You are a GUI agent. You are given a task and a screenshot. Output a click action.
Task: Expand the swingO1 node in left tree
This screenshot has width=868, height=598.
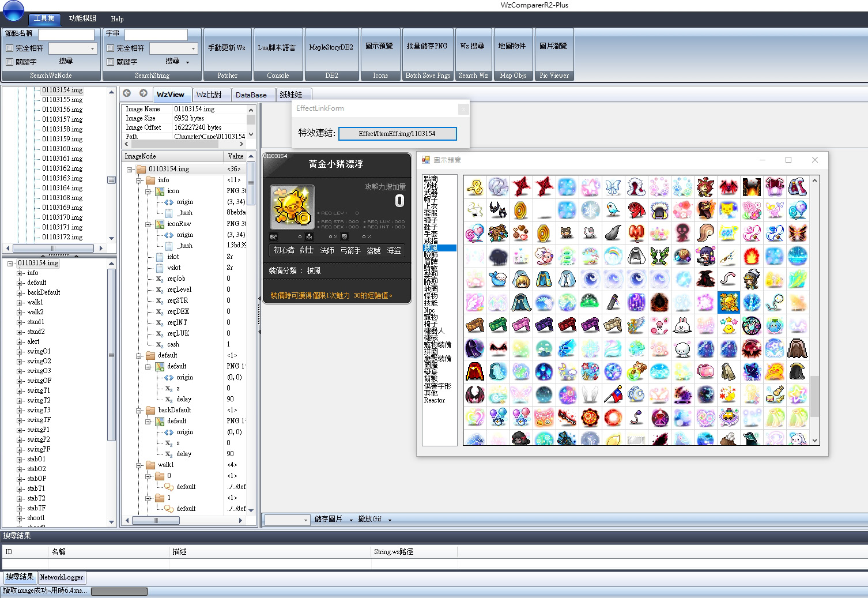click(20, 352)
